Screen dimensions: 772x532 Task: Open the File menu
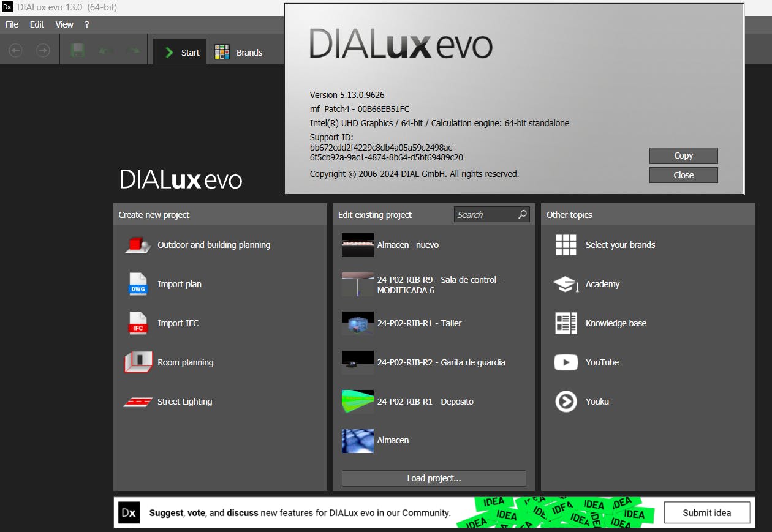tap(12, 24)
